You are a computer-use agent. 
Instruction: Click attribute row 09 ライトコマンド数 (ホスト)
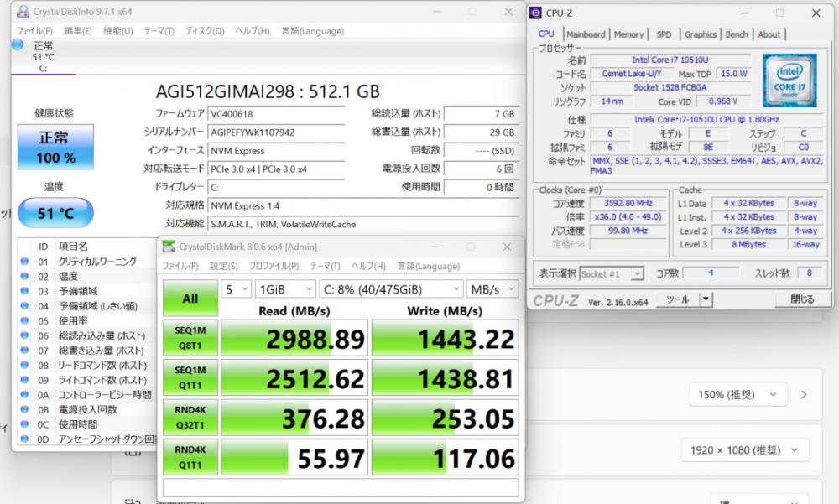pyautogui.click(x=87, y=380)
